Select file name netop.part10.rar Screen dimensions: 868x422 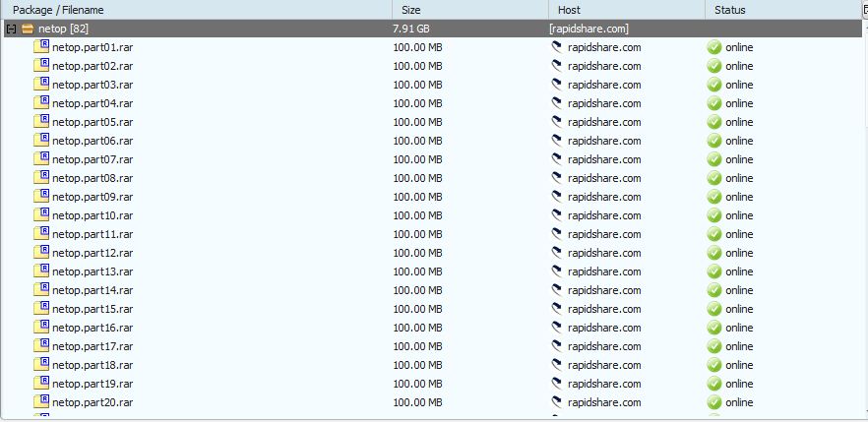pyautogui.click(x=93, y=215)
